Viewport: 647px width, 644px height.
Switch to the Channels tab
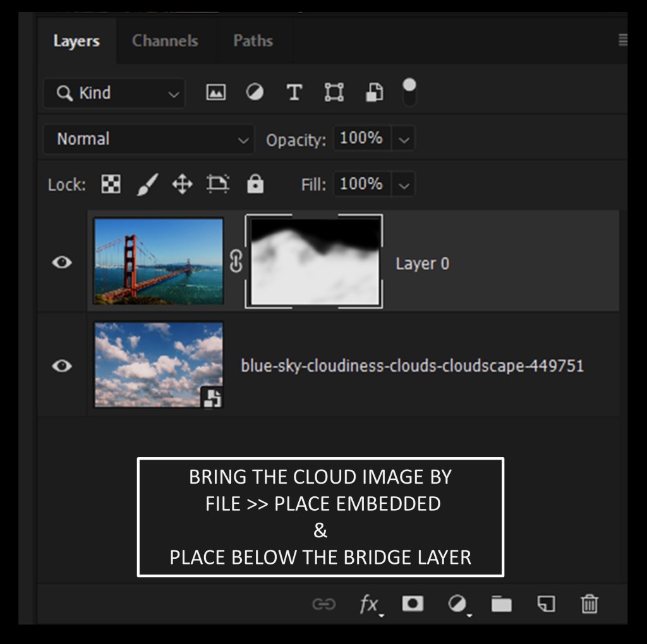pyautogui.click(x=165, y=41)
